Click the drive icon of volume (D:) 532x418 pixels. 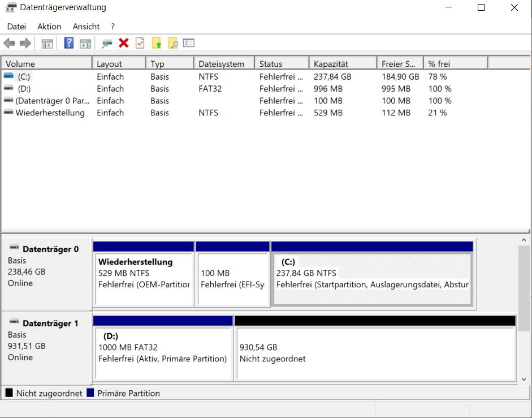point(8,88)
